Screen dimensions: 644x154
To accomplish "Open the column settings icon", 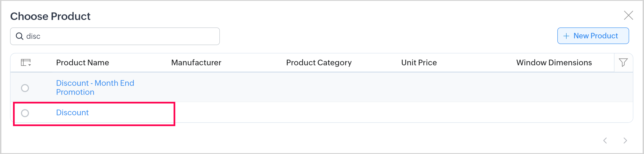I will (x=26, y=62).
